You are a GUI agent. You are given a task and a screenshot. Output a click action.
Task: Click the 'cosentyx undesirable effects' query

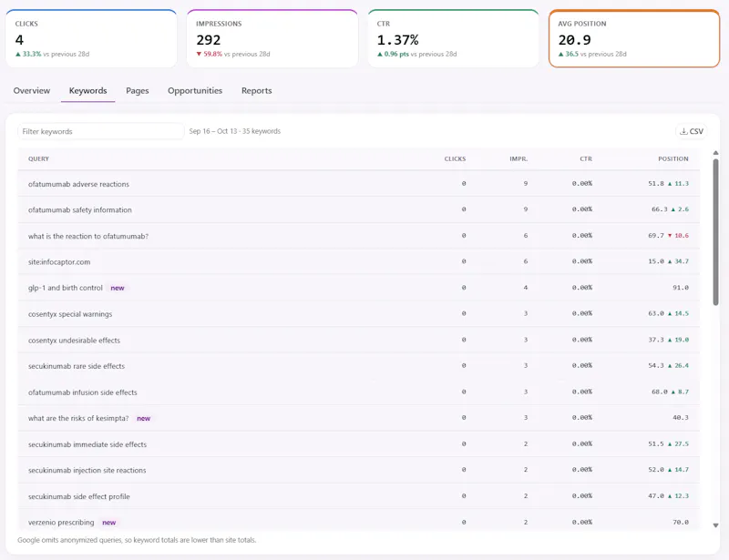[x=74, y=341]
